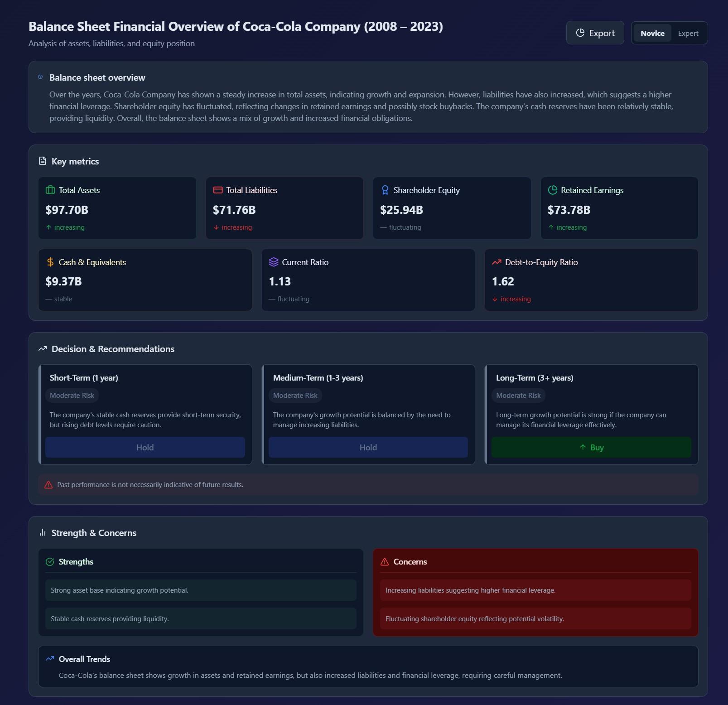The width and height of the screenshot is (728, 705).
Task: Click the page title about Coca-Cola Company
Action: pyautogui.click(x=236, y=26)
